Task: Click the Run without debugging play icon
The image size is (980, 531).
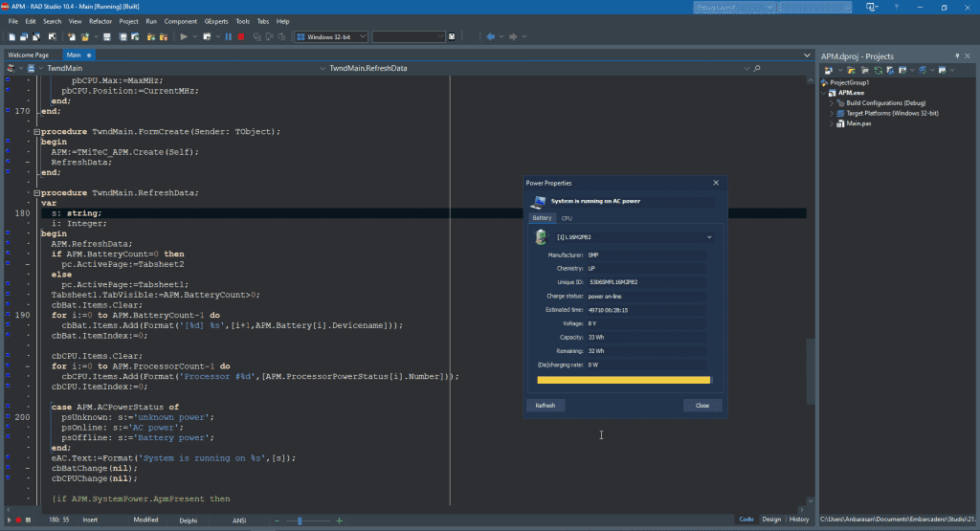Action: [x=184, y=37]
